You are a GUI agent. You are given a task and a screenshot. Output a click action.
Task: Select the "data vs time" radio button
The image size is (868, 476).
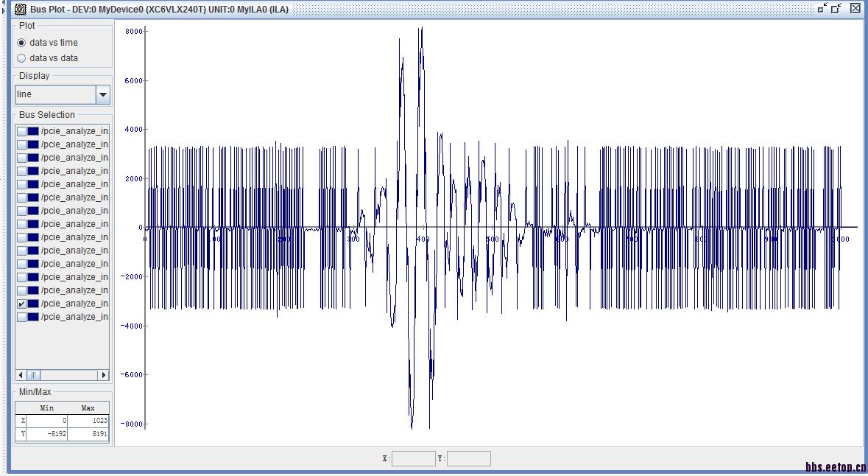(21, 43)
